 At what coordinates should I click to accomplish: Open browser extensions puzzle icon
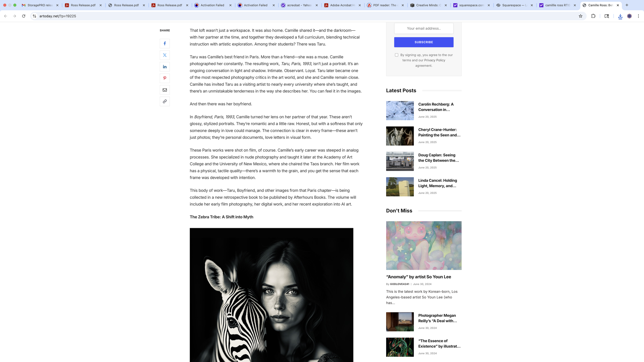tap(593, 16)
